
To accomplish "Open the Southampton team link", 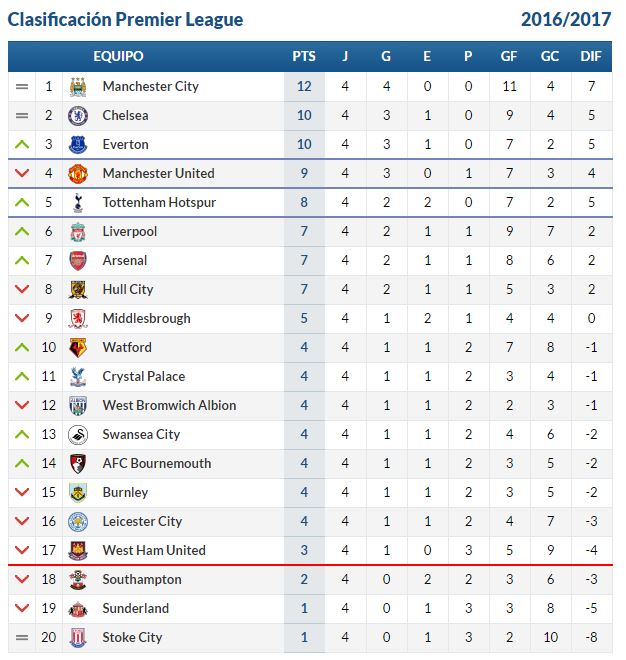I will tap(142, 580).
